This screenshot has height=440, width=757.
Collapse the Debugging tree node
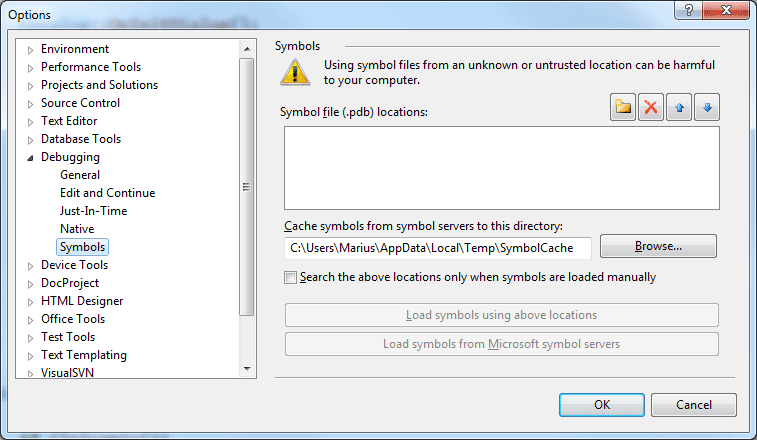pyautogui.click(x=30, y=158)
